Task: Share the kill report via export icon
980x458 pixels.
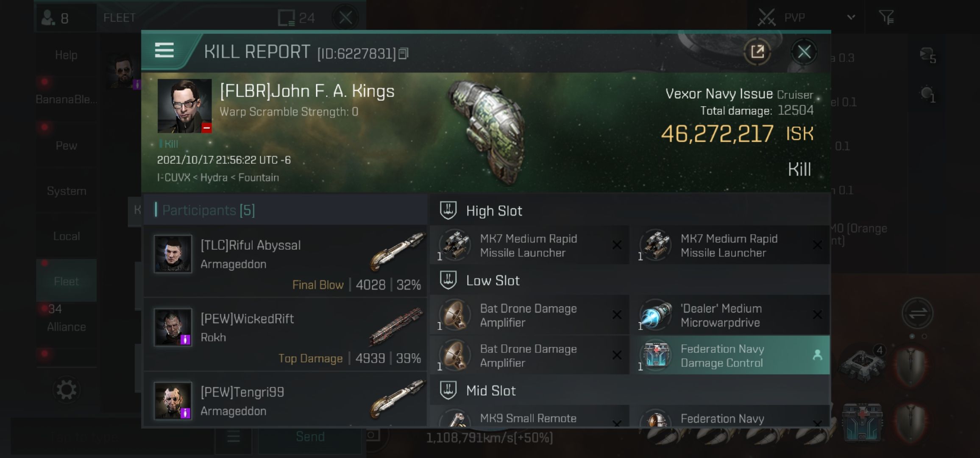Action: pyautogui.click(x=757, y=52)
